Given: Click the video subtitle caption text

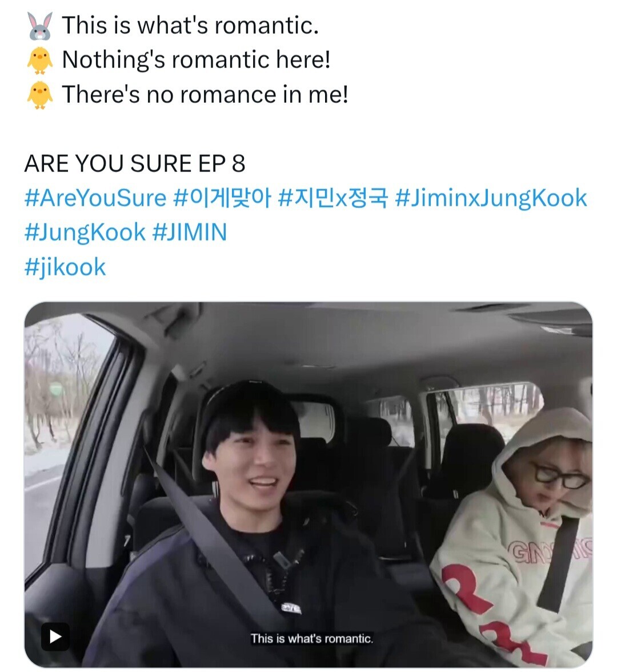Looking at the screenshot, I should pos(311,639).
